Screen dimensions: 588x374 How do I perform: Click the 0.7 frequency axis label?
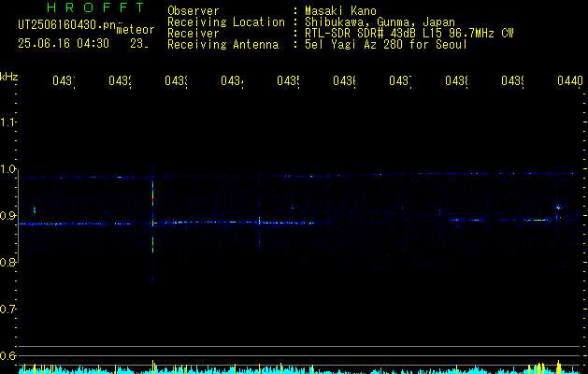[7, 309]
